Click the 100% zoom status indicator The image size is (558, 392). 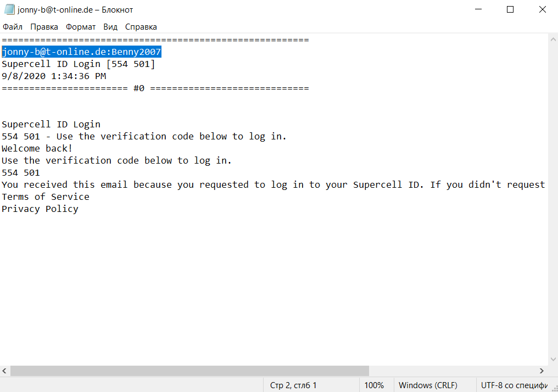pyautogui.click(x=374, y=385)
